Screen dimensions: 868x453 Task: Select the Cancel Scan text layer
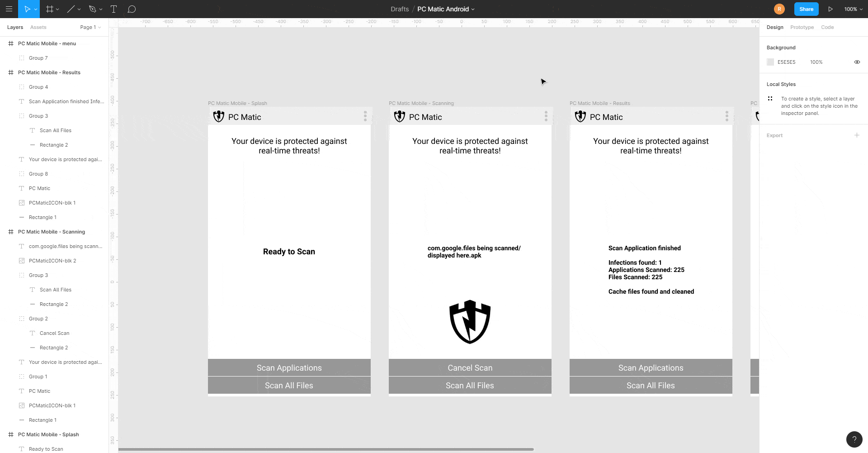54,333
